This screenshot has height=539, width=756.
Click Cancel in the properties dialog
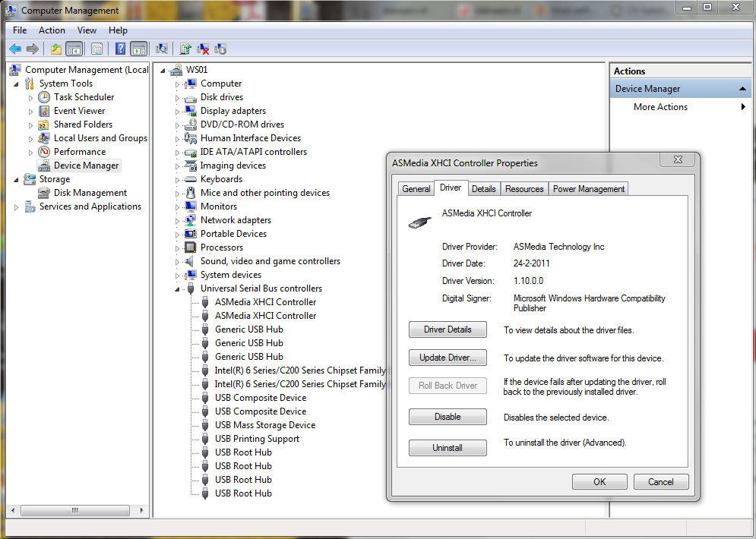coord(661,482)
